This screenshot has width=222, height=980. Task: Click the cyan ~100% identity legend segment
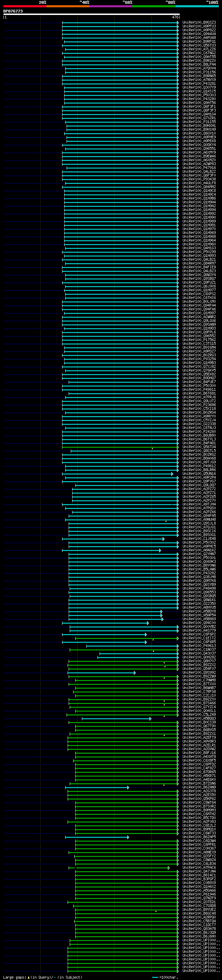pyautogui.click(x=197, y=6)
